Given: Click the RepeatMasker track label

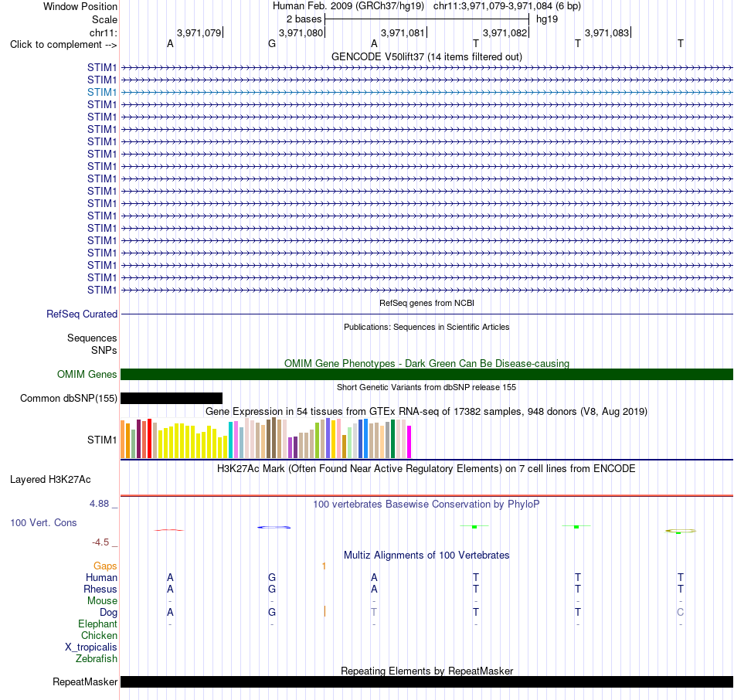Looking at the screenshot, I should (85, 681).
